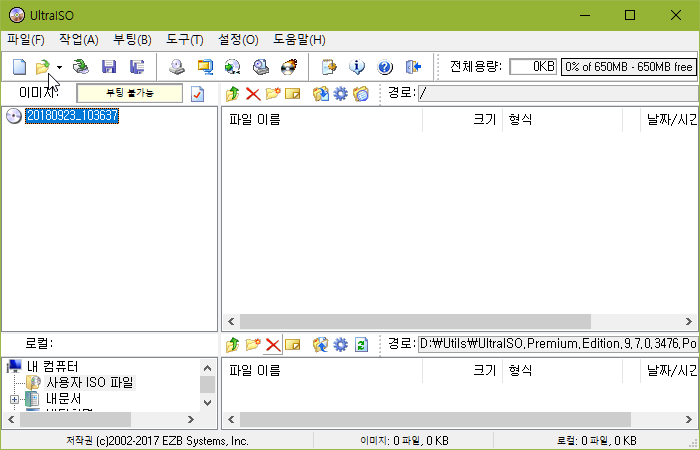Click right arrow of local tree horizontal scrollbar
Screen dimensions: 700x450
(191, 419)
